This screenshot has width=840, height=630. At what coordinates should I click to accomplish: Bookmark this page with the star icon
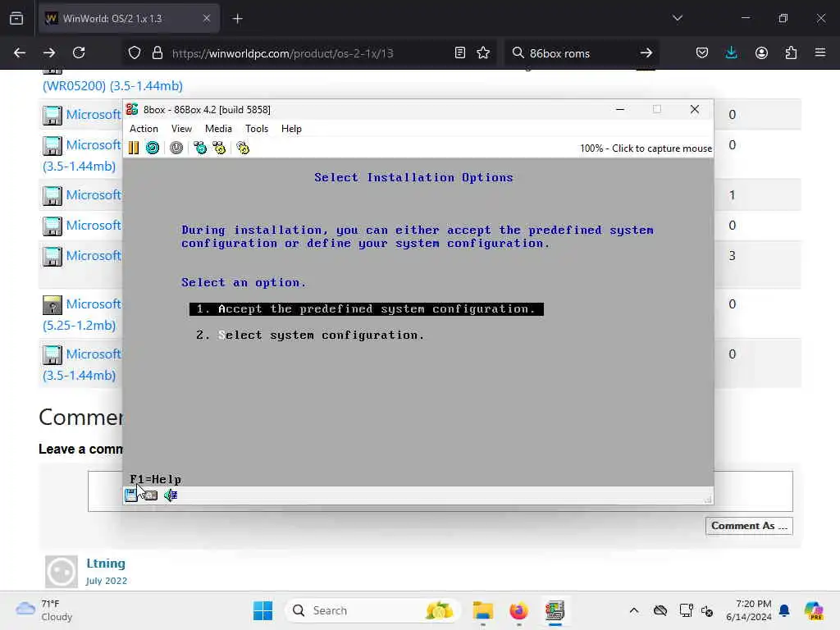(483, 53)
